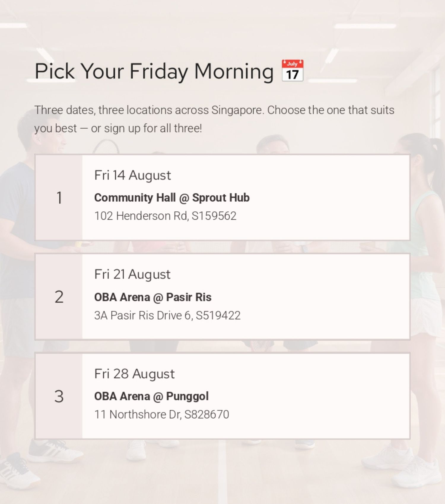Click OBA Arena @ Pasir Ris venue
Screen dimensions: 445x504
[153, 297]
